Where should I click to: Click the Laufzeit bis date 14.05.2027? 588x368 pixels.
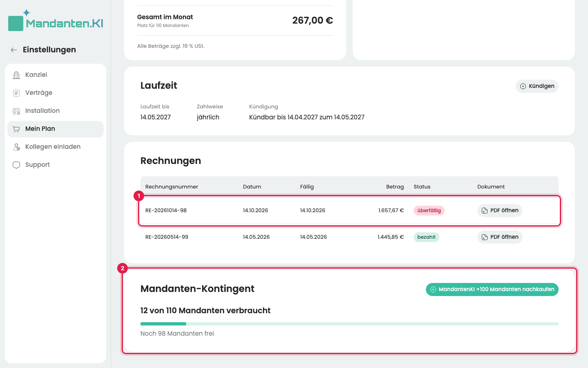click(x=156, y=117)
